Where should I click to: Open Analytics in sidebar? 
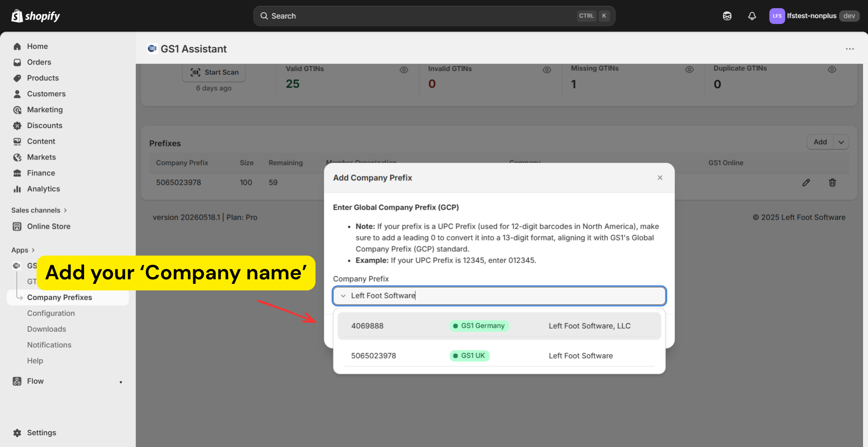pyautogui.click(x=43, y=188)
